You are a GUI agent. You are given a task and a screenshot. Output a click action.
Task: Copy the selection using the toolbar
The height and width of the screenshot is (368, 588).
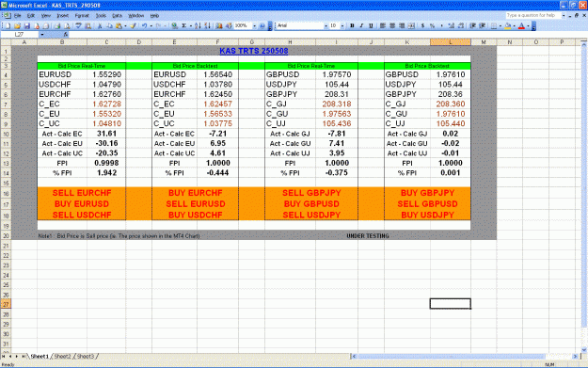point(109,26)
